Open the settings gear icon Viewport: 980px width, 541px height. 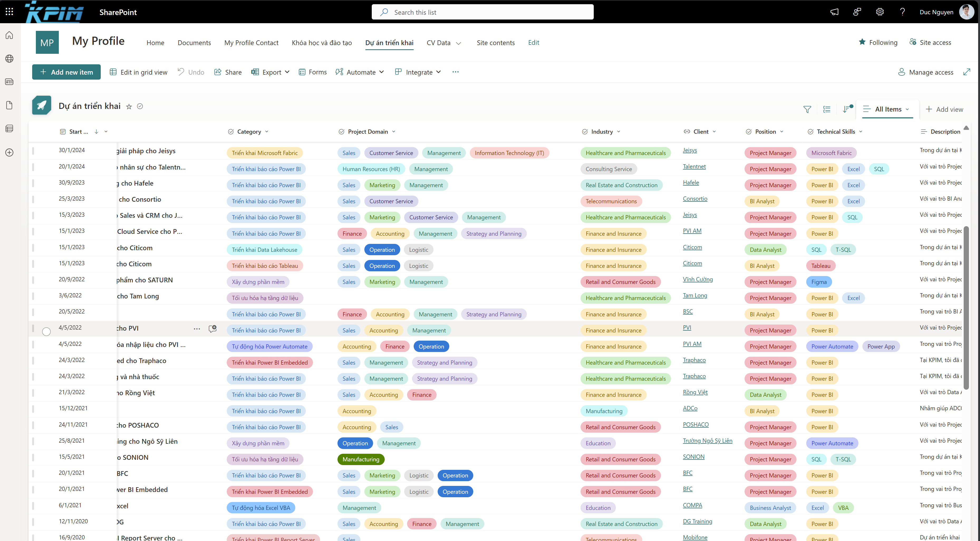880,12
